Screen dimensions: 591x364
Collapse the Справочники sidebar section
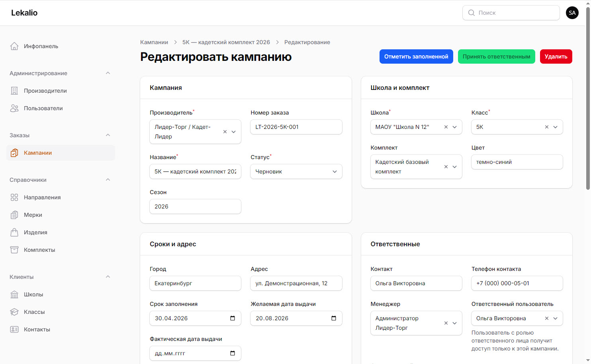pyautogui.click(x=108, y=180)
